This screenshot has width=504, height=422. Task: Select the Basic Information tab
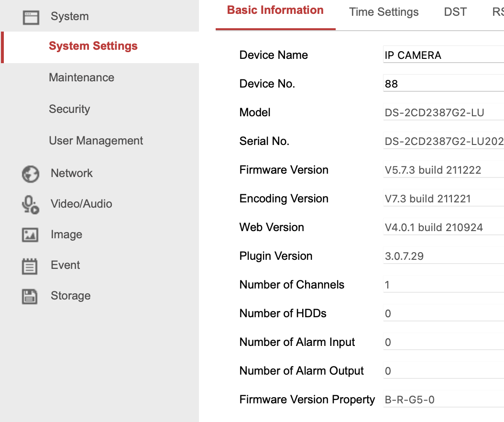pos(275,10)
